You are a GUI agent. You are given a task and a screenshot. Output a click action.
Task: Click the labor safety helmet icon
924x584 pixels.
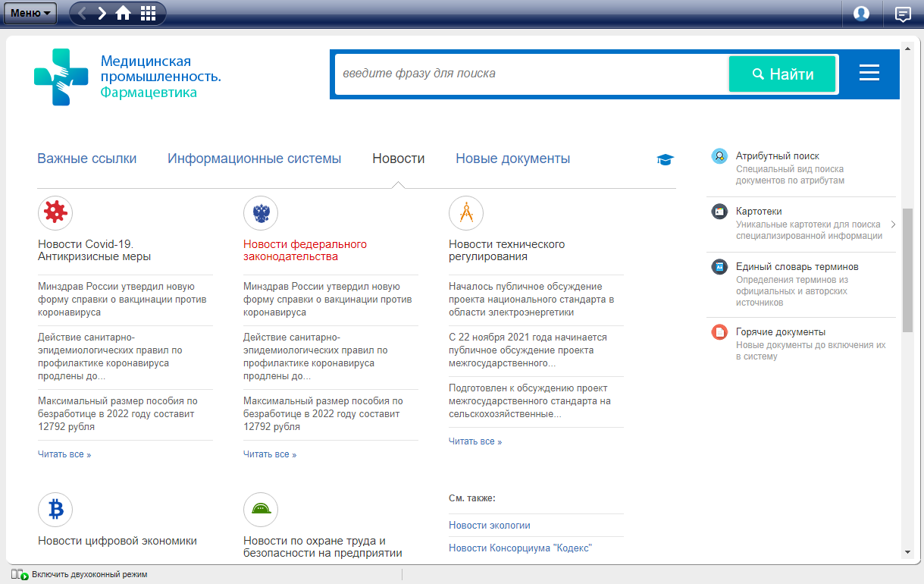point(261,510)
